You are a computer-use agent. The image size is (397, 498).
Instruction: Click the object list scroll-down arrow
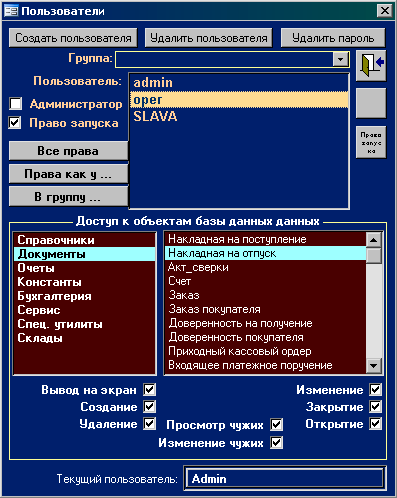[x=374, y=366]
